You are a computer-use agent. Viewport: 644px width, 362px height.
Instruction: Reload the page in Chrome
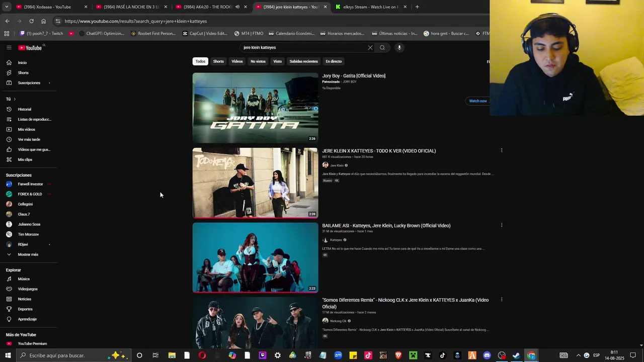pyautogui.click(x=31, y=21)
